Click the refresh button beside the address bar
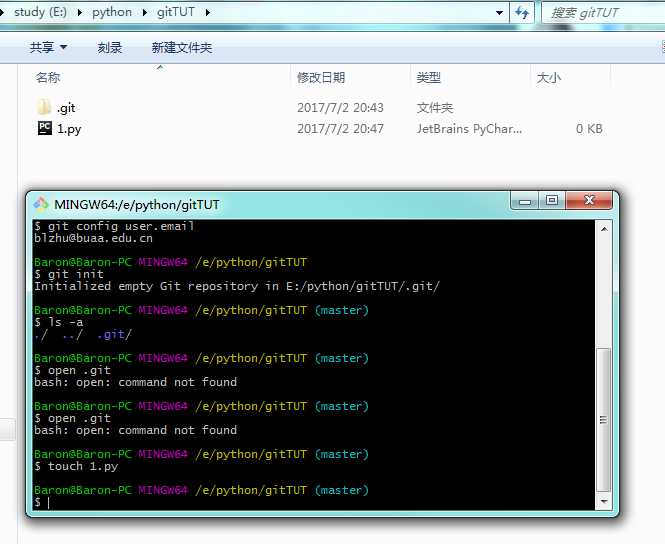 523,12
